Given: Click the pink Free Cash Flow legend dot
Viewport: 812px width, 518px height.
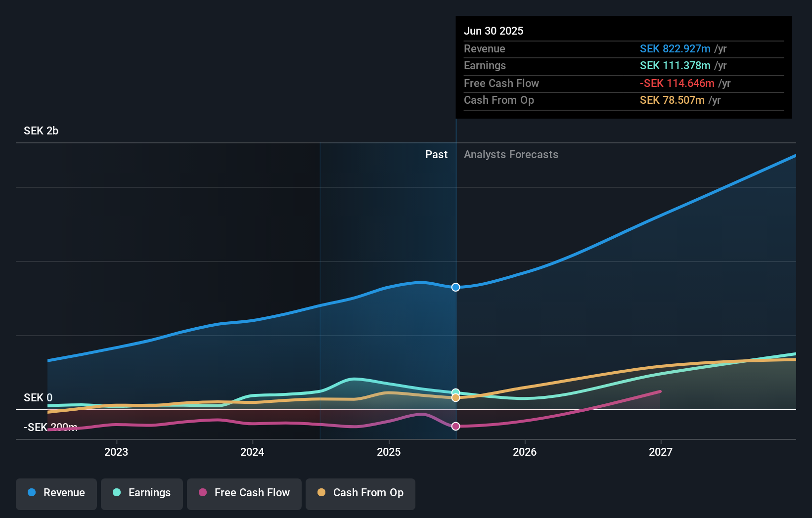Looking at the screenshot, I should (202, 492).
